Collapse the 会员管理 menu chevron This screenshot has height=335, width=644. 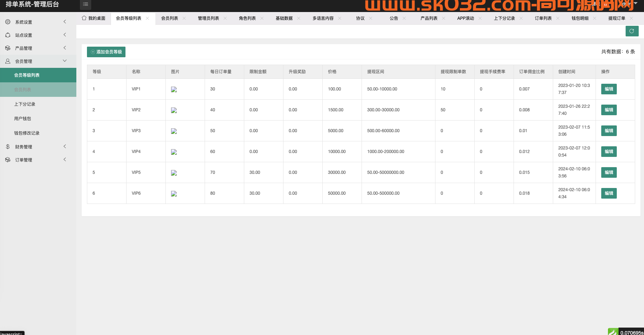tap(65, 61)
